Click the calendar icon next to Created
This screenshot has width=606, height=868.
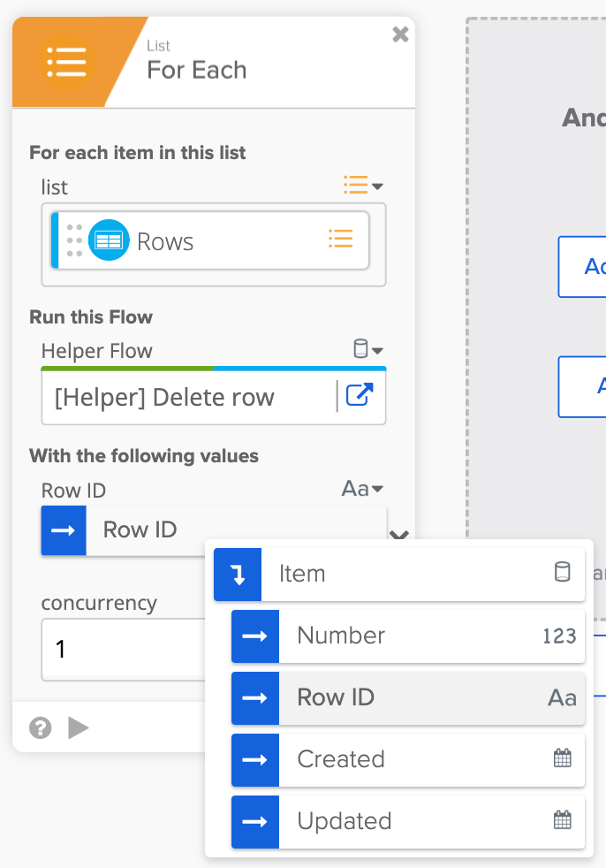tap(562, 758)
